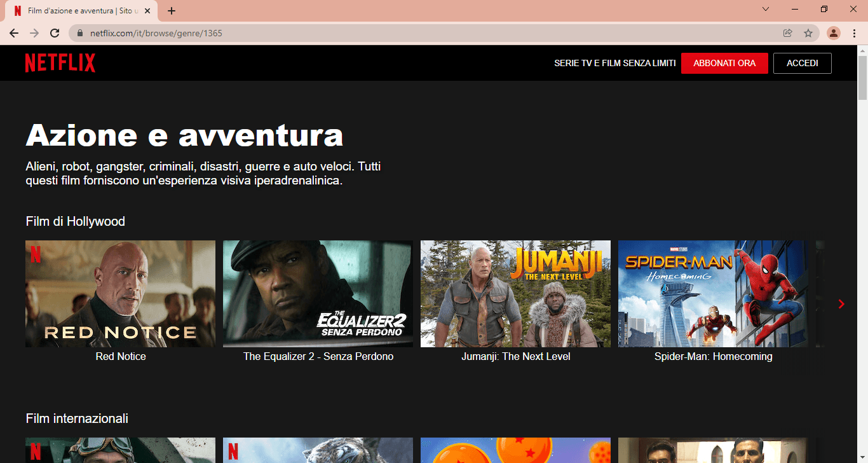Image resolution: width=868 pixels, height=463 pixels.
Task: Bookmark this page with the star icon
Action: tap(808, 33)
